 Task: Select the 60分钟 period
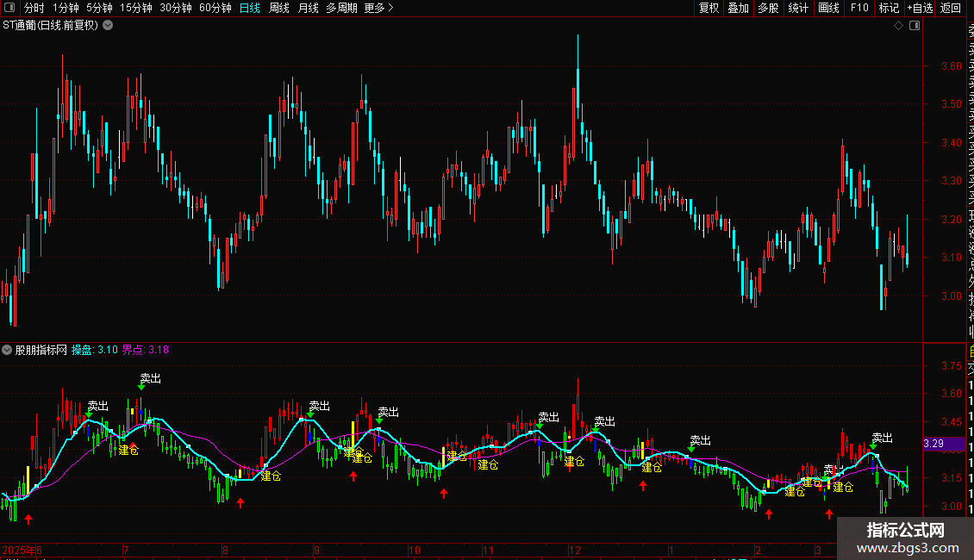(x=215, y=8)
